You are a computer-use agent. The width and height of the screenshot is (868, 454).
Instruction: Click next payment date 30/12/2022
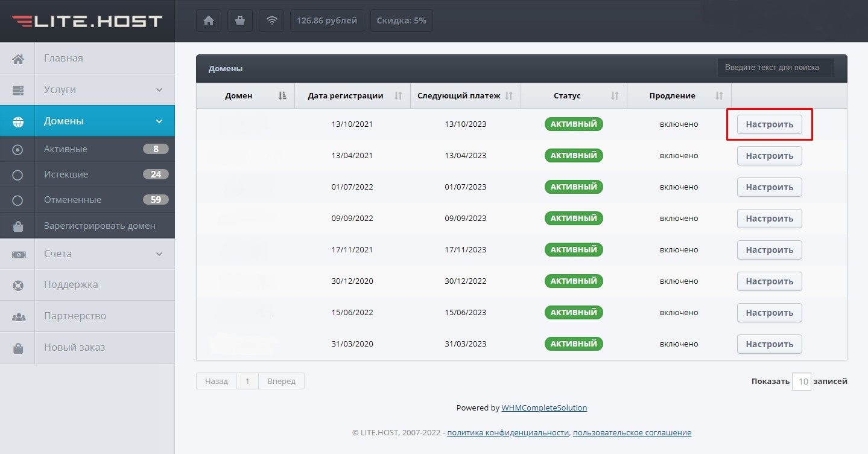(x=465, y=281)
